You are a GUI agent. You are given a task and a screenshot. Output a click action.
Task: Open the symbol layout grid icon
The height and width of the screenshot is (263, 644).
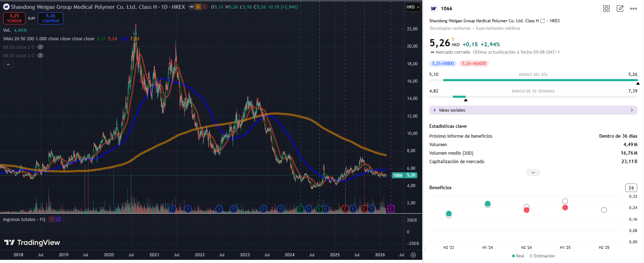coord(607,8)
